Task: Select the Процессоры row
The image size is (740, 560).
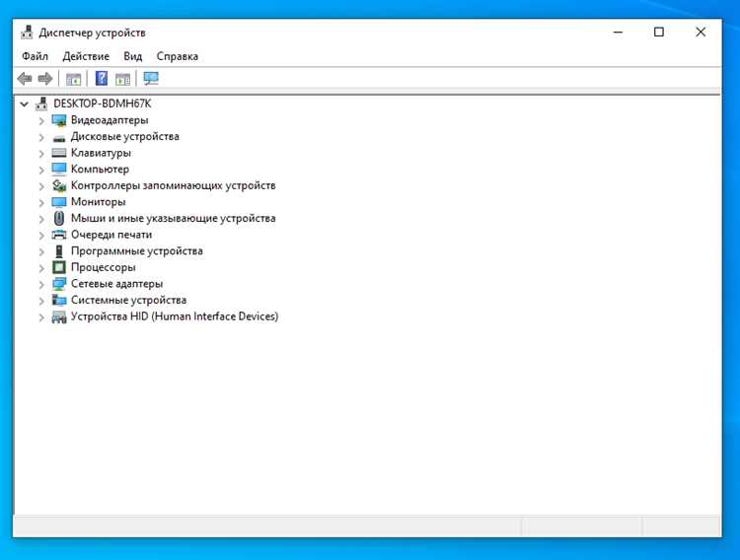Action: 104,267
